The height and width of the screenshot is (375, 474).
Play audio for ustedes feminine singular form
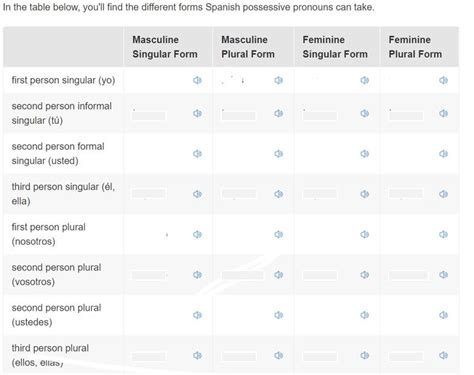(365, 315)
